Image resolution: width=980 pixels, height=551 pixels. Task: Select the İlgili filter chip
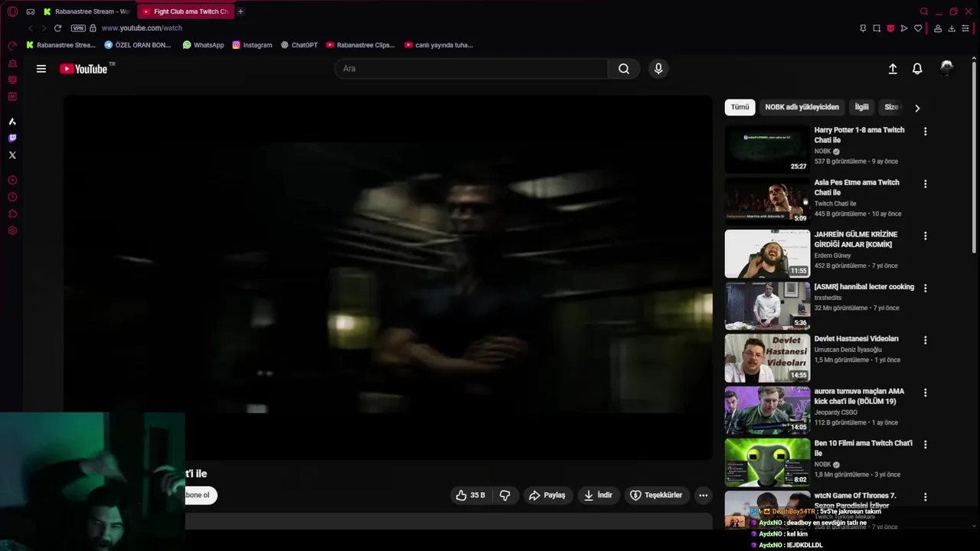tap(862, 107)
